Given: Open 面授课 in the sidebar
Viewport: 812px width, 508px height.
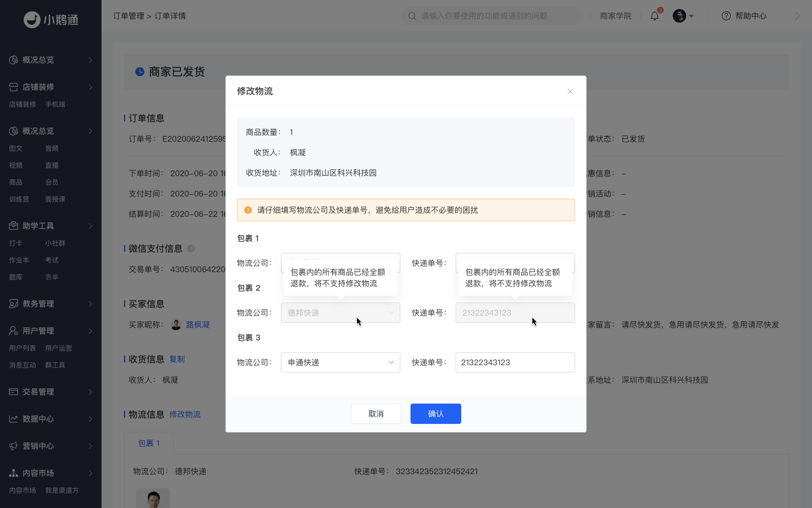Looking at the screenshot, I should coord(55,199).
